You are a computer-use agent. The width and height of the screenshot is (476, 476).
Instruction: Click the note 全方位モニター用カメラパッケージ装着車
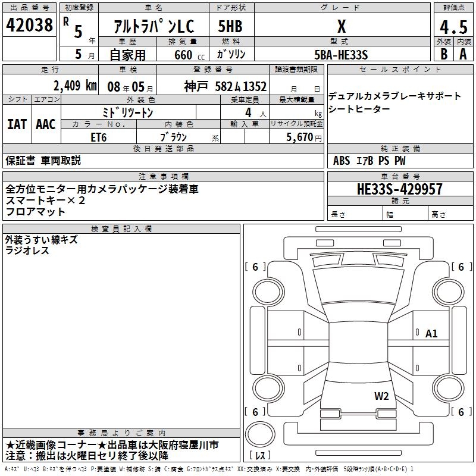pos(102,189)
